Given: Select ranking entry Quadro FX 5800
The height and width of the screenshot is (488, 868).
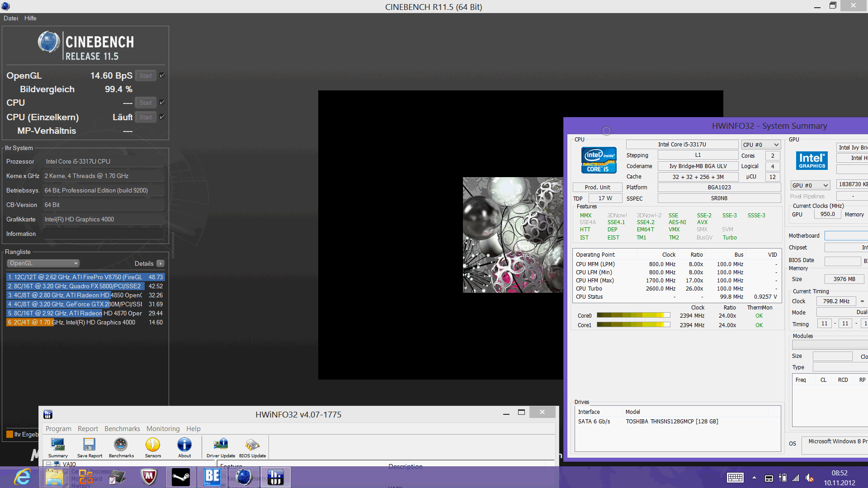Looking at the screenshot, I should 85,286.
